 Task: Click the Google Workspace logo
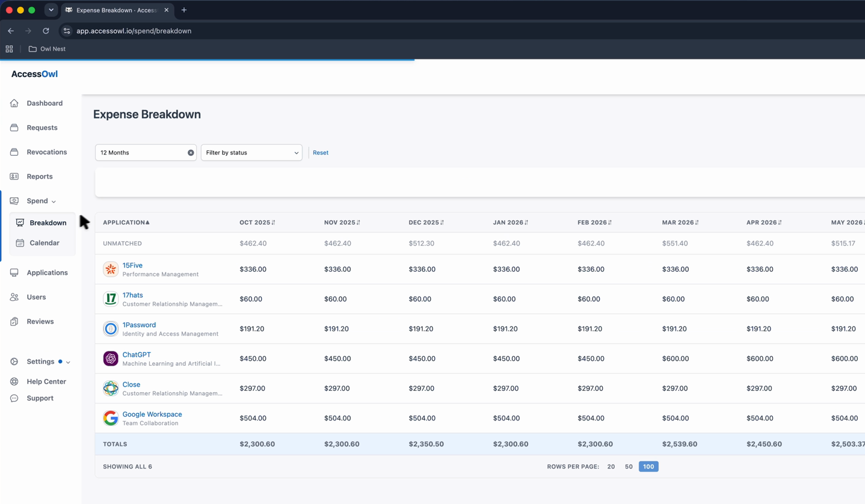[x=111, y=418]
